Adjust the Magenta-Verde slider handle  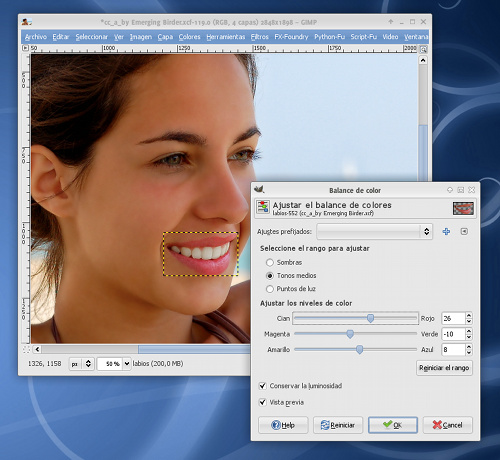350,334
